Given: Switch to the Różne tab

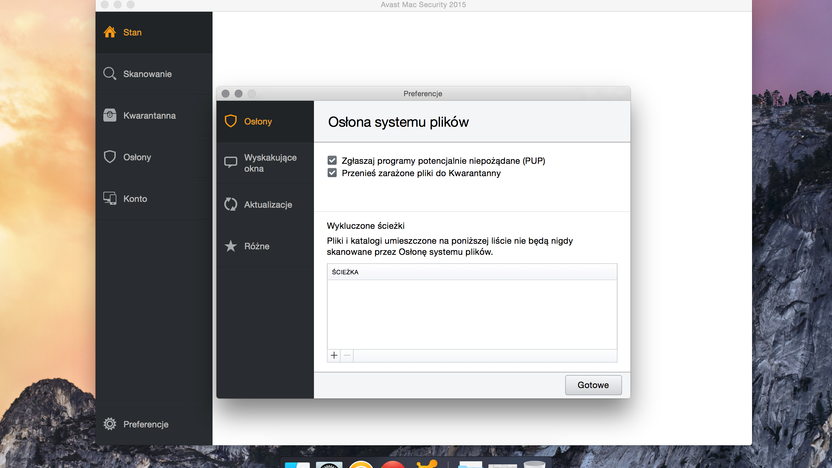Looking at the screenshot, I should [x=265, y=246].
